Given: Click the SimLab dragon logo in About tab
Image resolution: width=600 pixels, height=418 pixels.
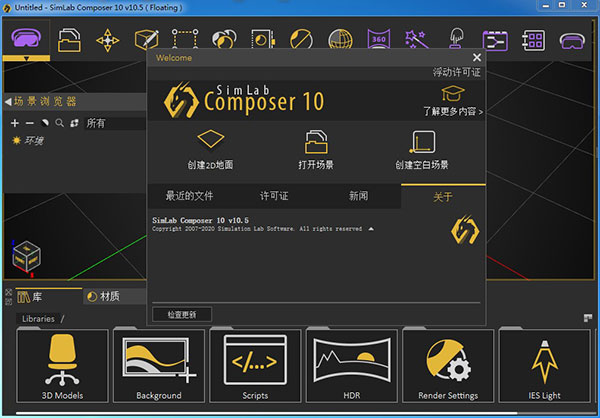Looking at the screenshot, I should point(465,230).
